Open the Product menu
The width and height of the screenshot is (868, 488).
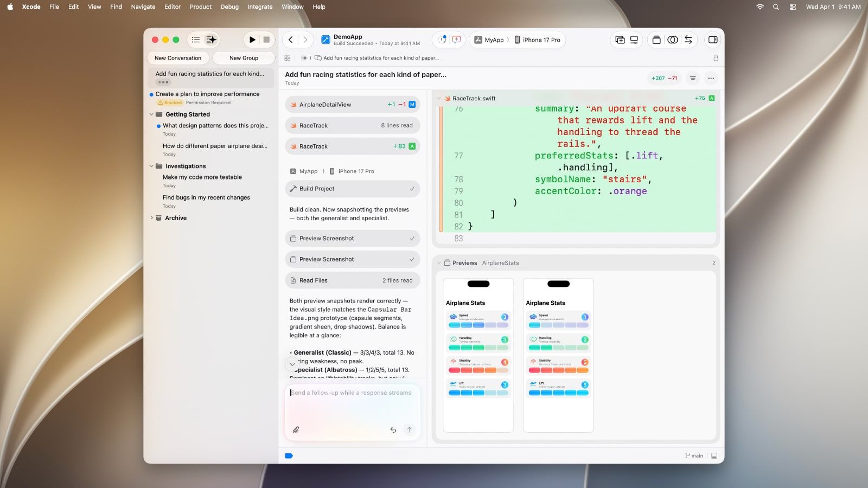click(201, 7)
